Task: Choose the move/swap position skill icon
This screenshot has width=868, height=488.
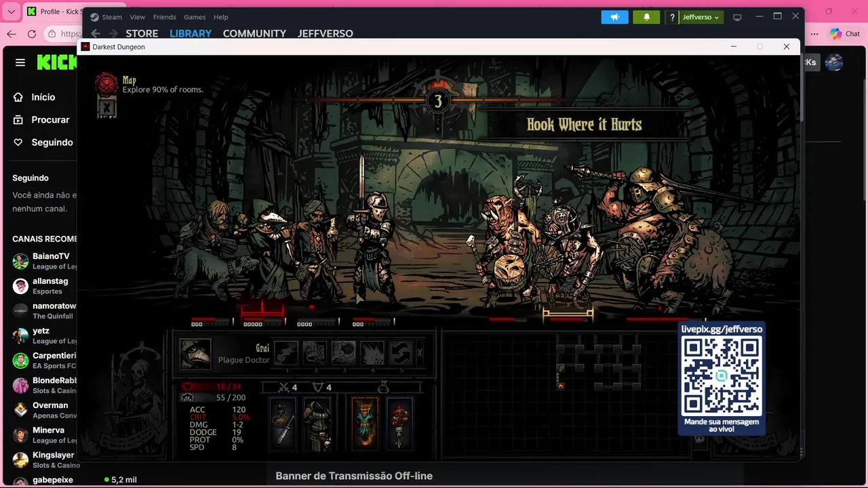Action: pyautogui.click(x=400, y=352)
